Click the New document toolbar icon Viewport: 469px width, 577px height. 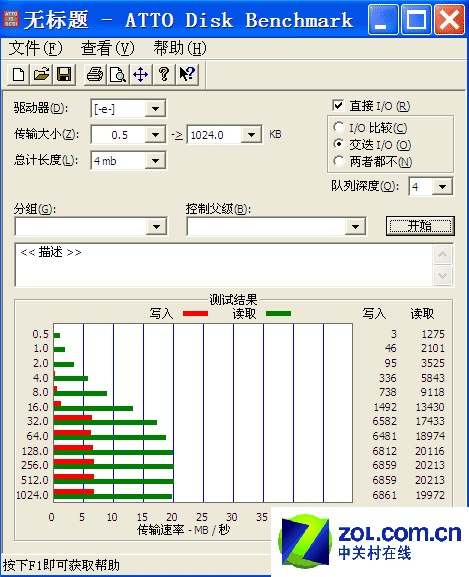click(x=19, y=75)
